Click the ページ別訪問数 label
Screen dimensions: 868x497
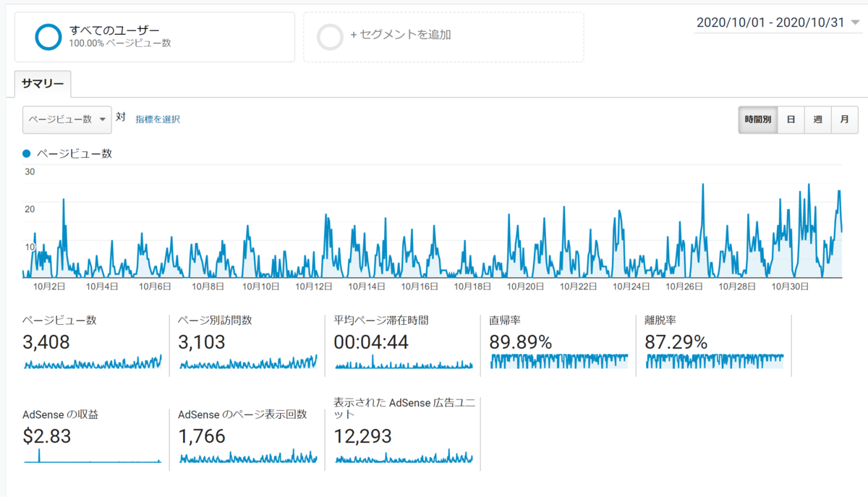tap(215, 320)
